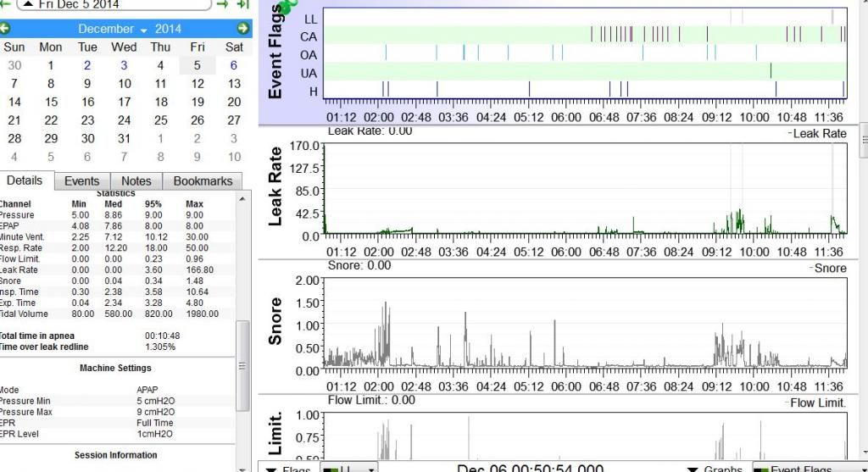Select December 3 in the calendar

[124, 65]
